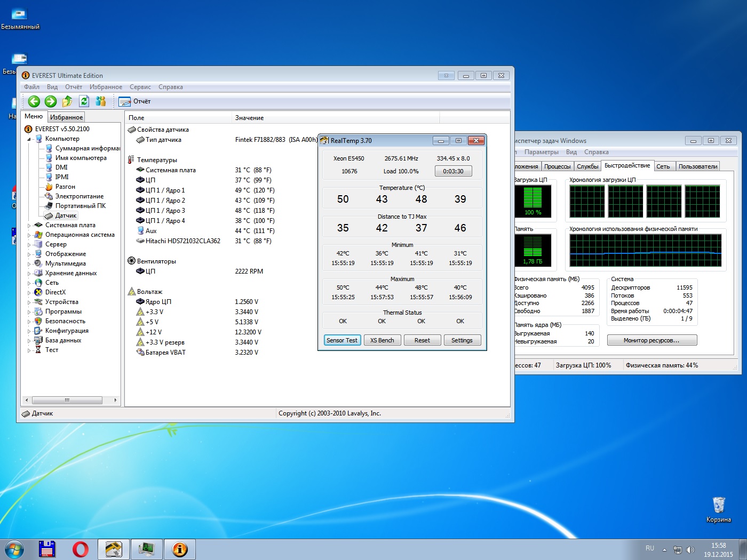
Task: Click the two-people users icon in EVEREST toolbar
Action: point(100,101)
